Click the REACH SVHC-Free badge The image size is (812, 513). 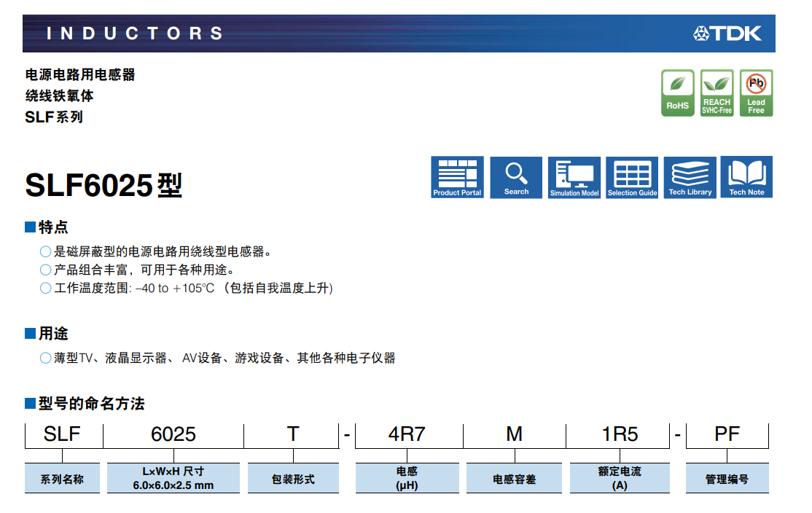pyautogui.click(x=717, y=93)
